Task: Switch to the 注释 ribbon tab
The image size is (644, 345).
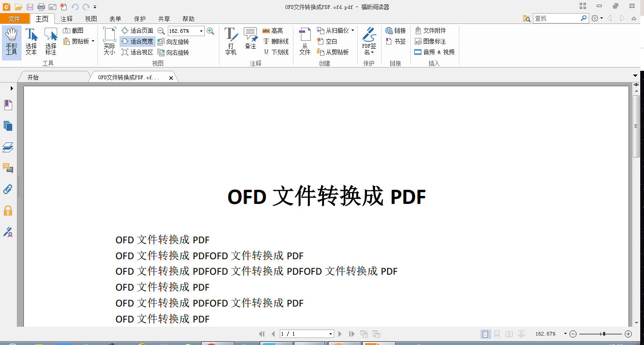Action: coord(67,18)
